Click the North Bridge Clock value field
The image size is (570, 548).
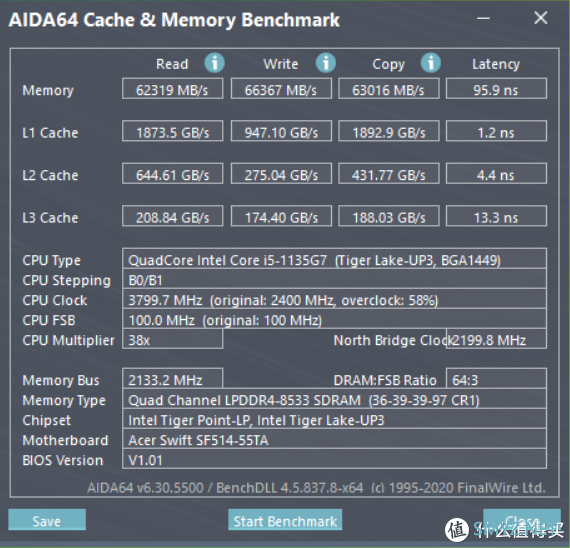[x=496, y=339]
